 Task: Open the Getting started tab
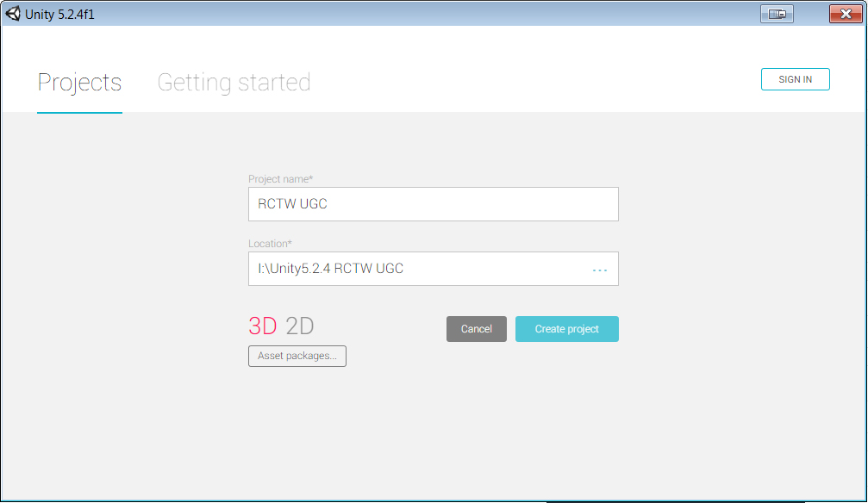234,83
